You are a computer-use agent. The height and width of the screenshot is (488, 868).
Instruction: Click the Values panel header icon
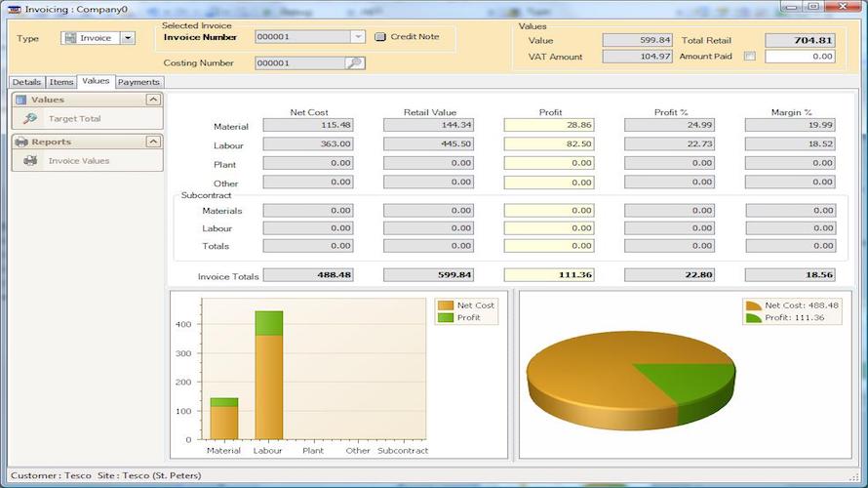pos(21,100)
